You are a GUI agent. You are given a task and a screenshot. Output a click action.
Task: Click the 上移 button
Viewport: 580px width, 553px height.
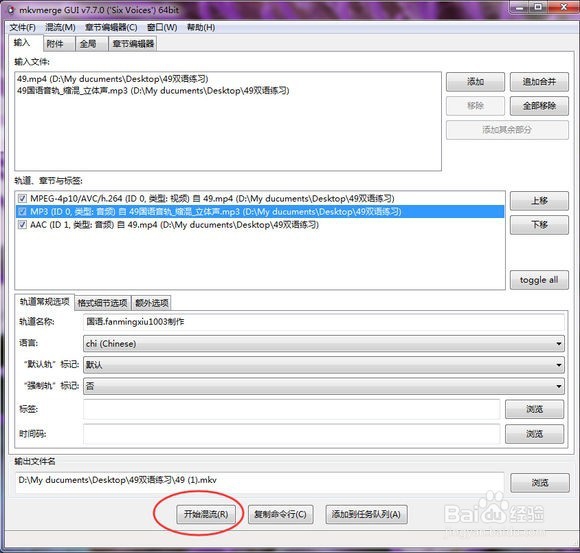[539, 201]
